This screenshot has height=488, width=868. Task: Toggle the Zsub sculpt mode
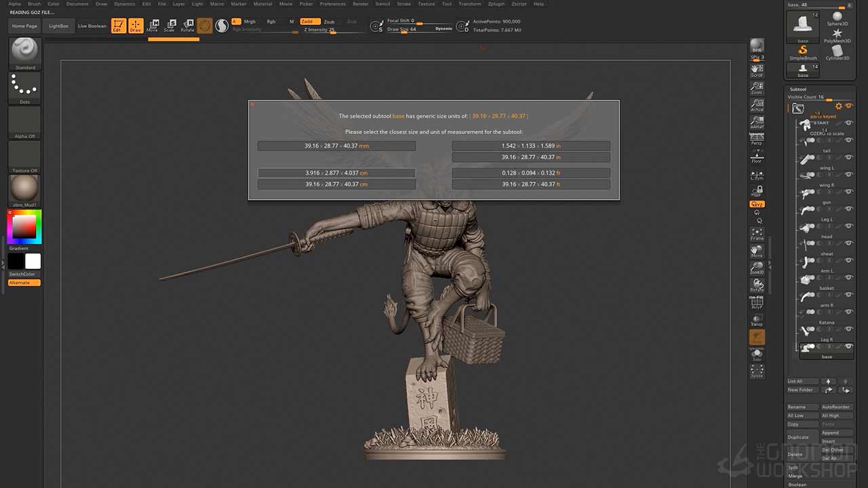click(x=329, y=22)
